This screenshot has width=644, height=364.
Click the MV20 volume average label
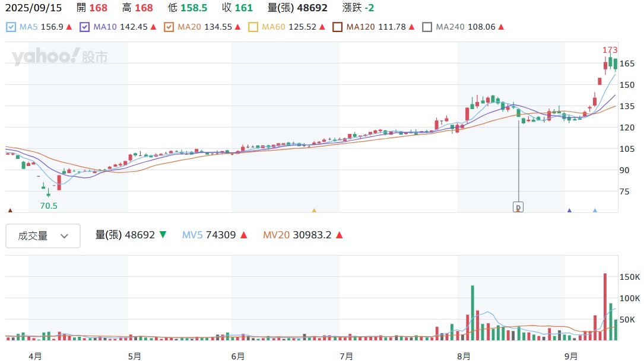tap(276, 235)
